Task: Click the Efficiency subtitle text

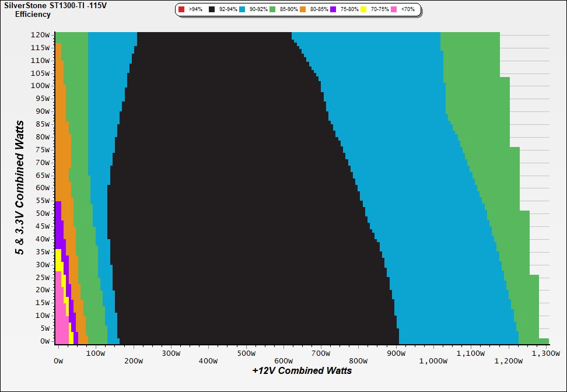Action: point(33,14)
